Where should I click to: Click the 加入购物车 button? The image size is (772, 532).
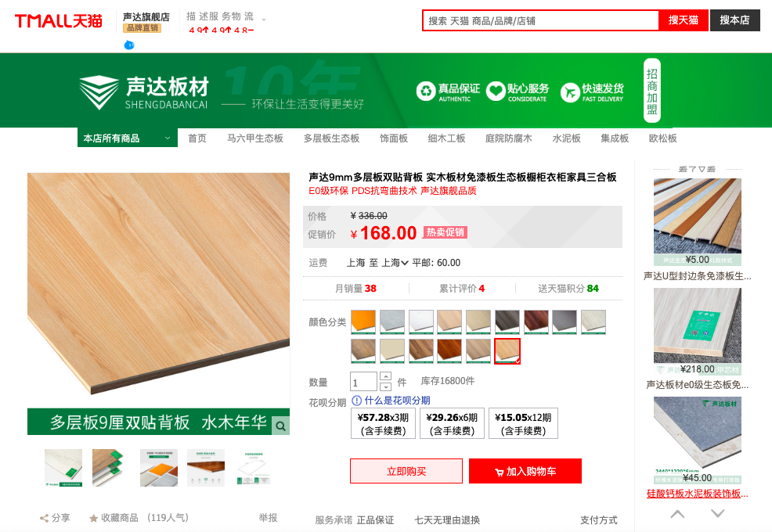(525, 472)
